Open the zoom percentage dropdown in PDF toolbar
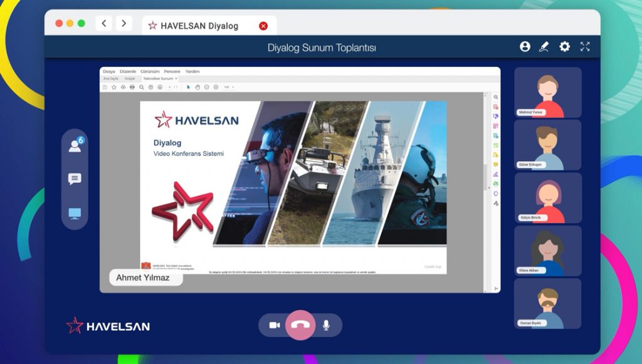This screenshot has height=364, width=642. click(x=229, y=87)
